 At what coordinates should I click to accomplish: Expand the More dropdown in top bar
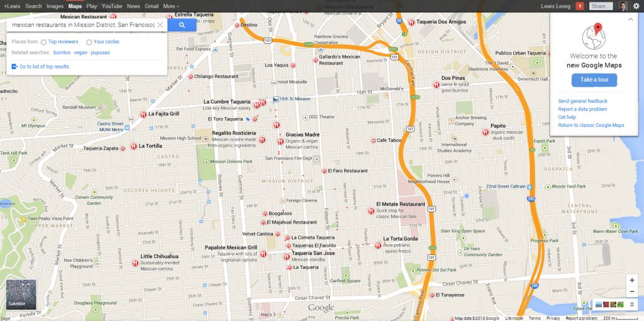pos(171,6)
